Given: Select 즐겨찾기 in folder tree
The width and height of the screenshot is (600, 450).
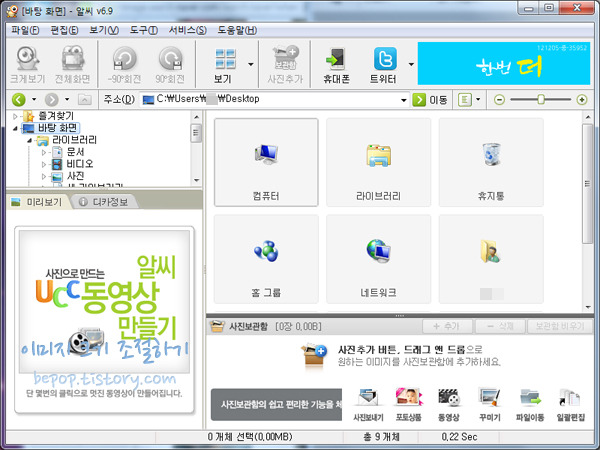Looking at the screenshot, I should pyautogui.click(x=56, y=116).
